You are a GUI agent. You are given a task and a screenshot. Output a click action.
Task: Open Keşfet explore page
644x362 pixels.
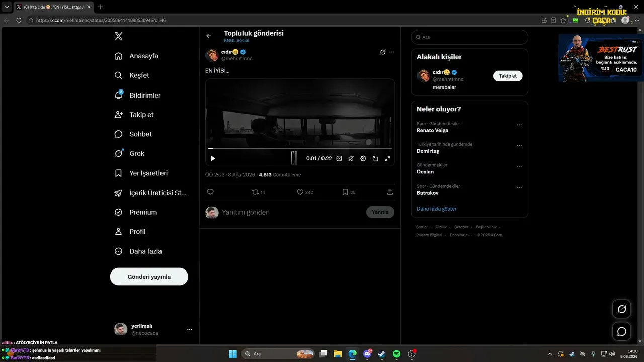coord(132,75)
